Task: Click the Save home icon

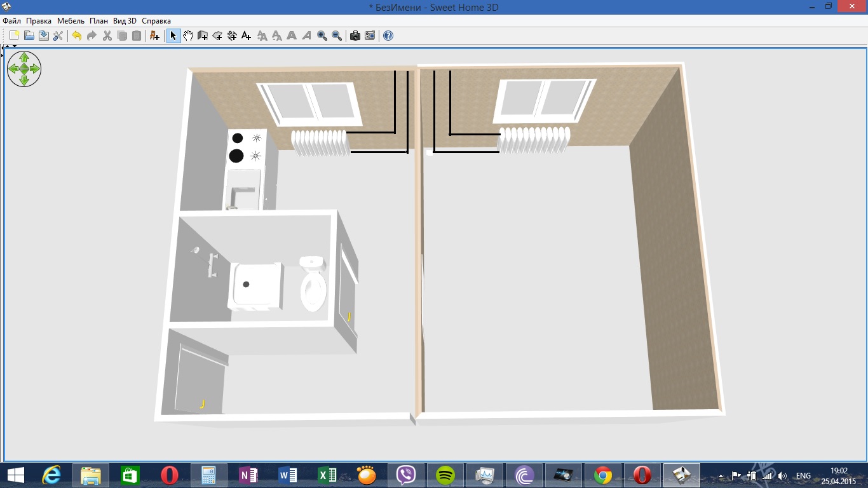Action: pyautogui.click(x=43, y=36)
